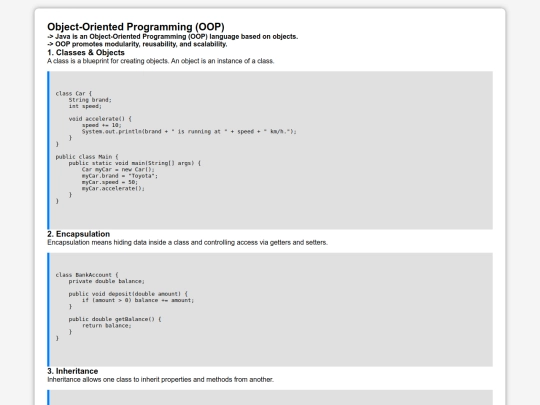Click the 'return balance;' code line

[106, 325]
